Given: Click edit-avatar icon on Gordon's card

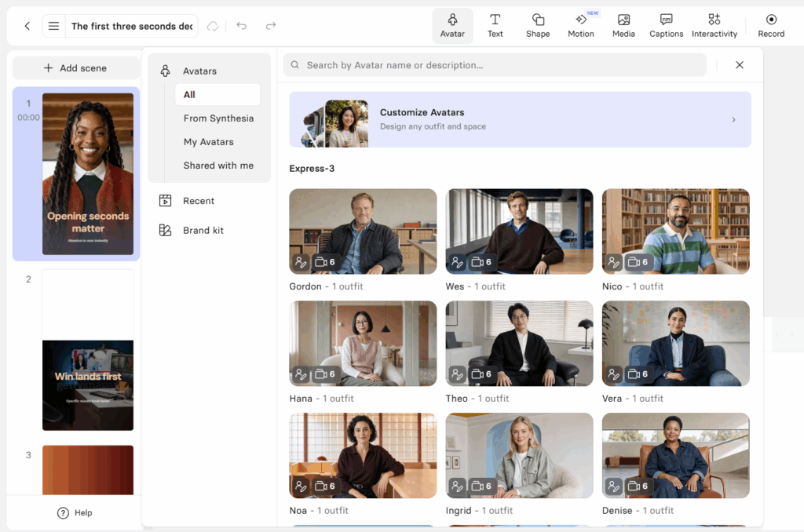Looking at the screenshot, I should coord(301,262).
